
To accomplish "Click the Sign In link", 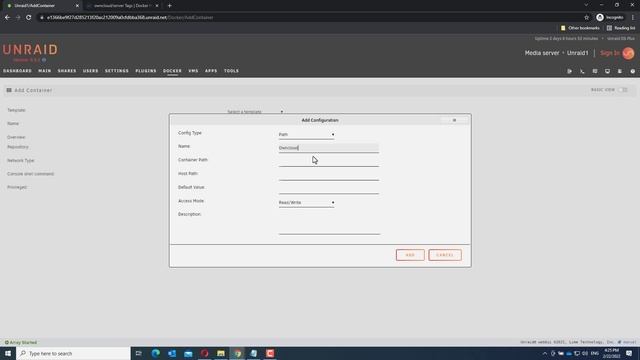I will tap(610, 53).
